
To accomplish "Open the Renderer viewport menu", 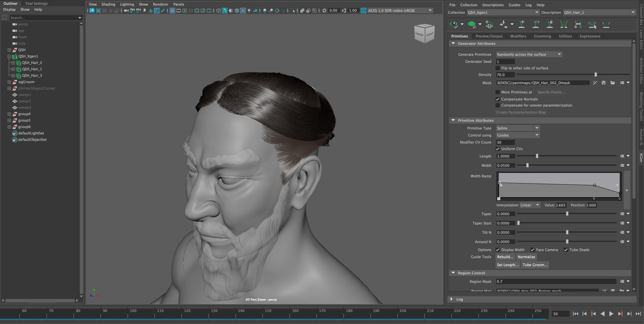I will 160,4.
